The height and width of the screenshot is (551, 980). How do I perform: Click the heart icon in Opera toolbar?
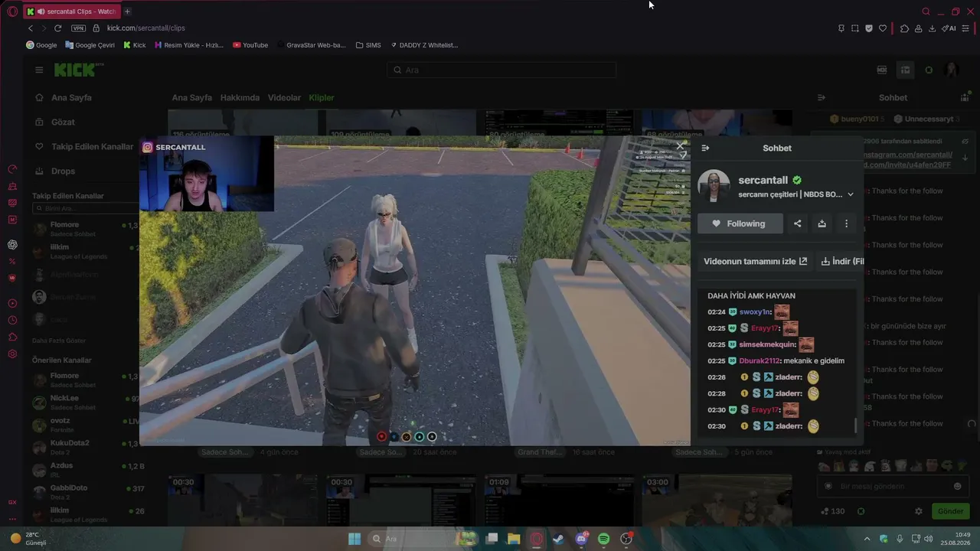point(883,28)
